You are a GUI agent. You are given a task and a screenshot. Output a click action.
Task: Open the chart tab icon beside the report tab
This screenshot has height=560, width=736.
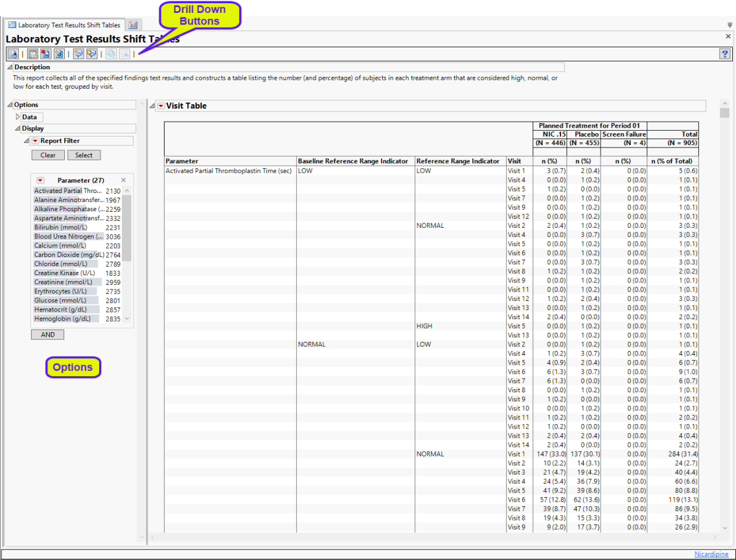[x=133, y=25]
